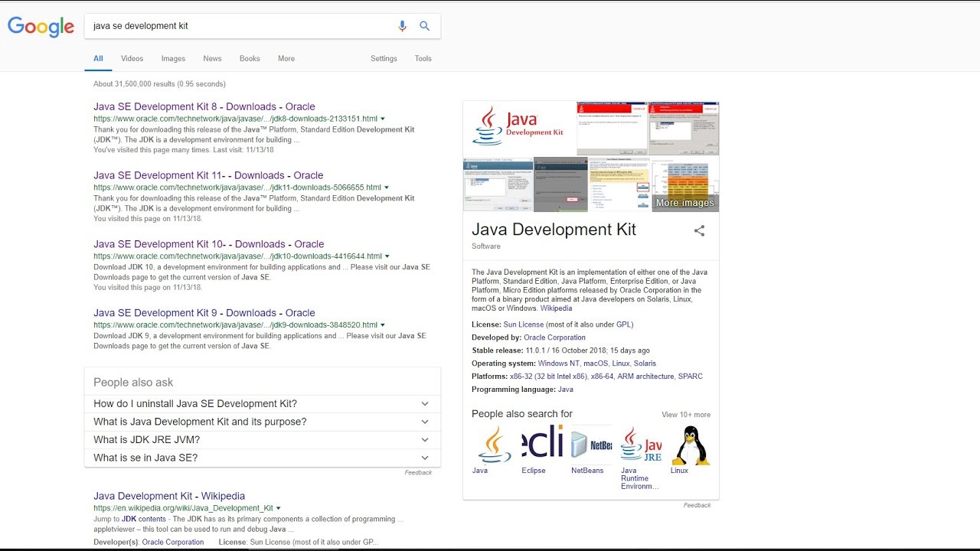Image resolution: width=980 pixels, height=551 pixels.
Task: Share the Java Development Kit panel
Action: [x=699, y=230]
